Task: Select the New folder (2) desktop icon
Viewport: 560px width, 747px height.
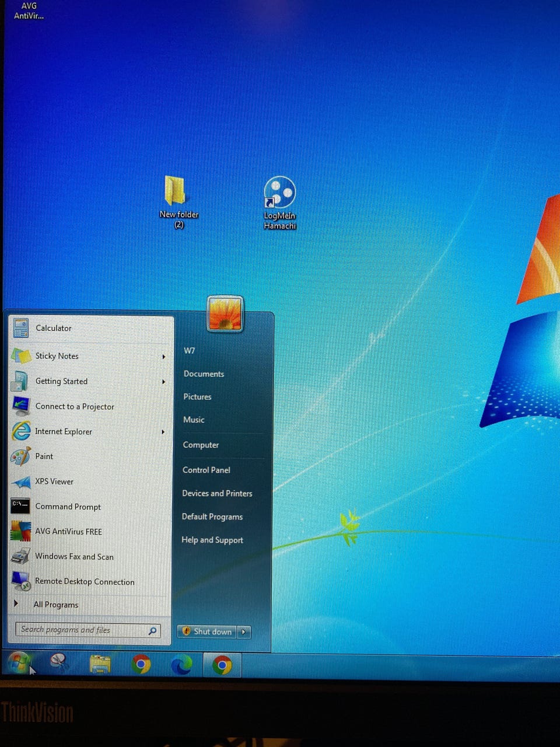Action: point(178,202)
